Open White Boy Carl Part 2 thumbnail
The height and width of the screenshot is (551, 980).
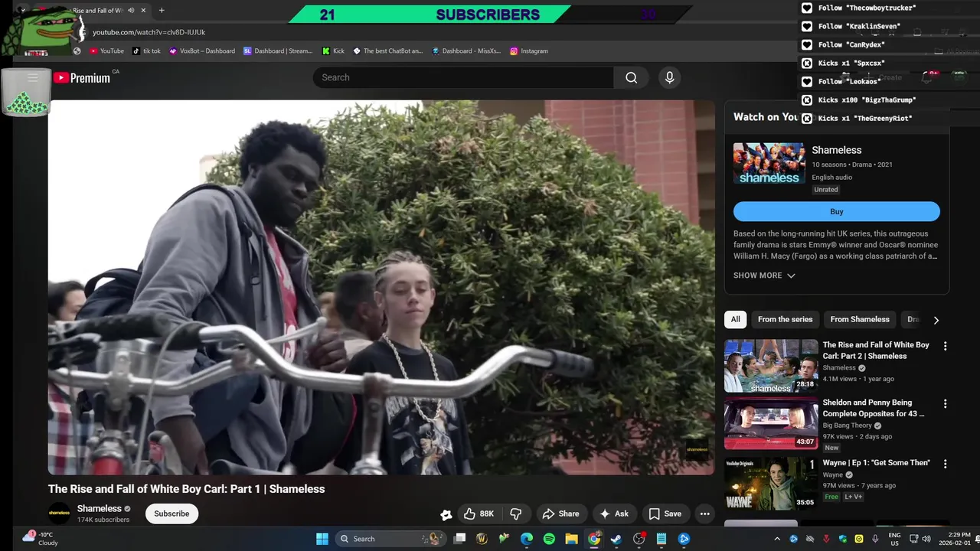click(771, 366)
